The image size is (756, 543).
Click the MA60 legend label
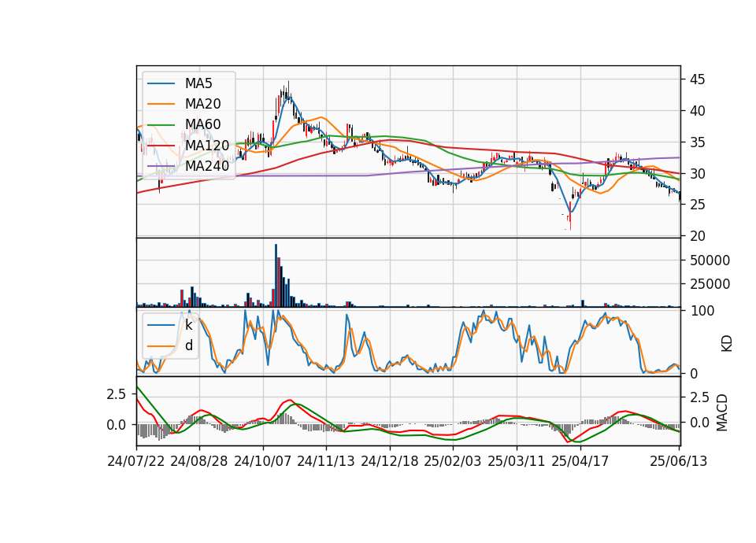(x=202, y=124)
